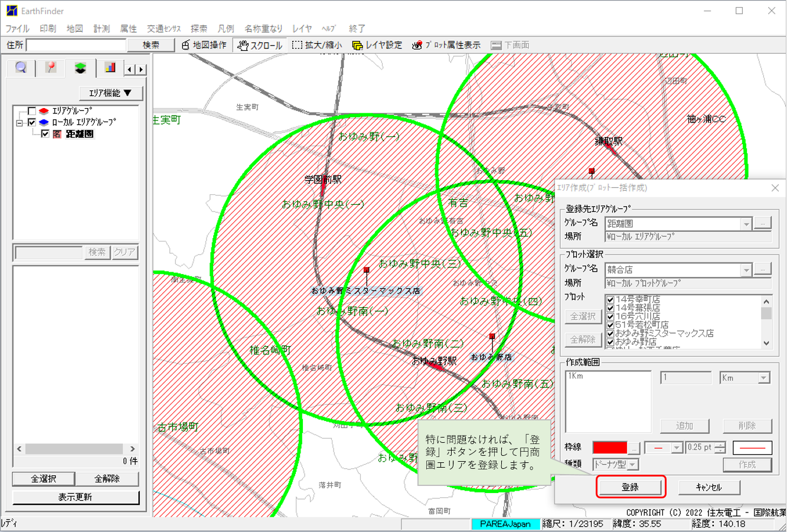Image resolution: width=787 pixels, height=532 pixels.
Task: Click the 住所 address input field
Action: point(76,45)
